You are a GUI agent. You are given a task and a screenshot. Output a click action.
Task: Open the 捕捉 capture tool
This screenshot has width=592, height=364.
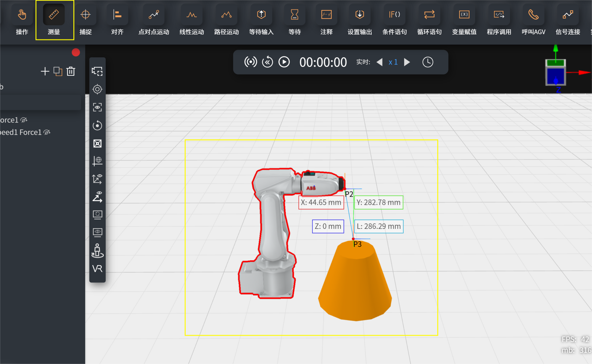[x=86, y=20]
